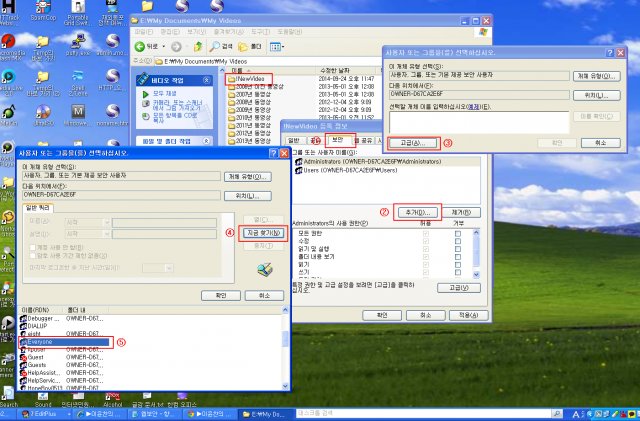
Task: Check Deny for 폴더 내용 보기 permission
Action: [458, 257]
